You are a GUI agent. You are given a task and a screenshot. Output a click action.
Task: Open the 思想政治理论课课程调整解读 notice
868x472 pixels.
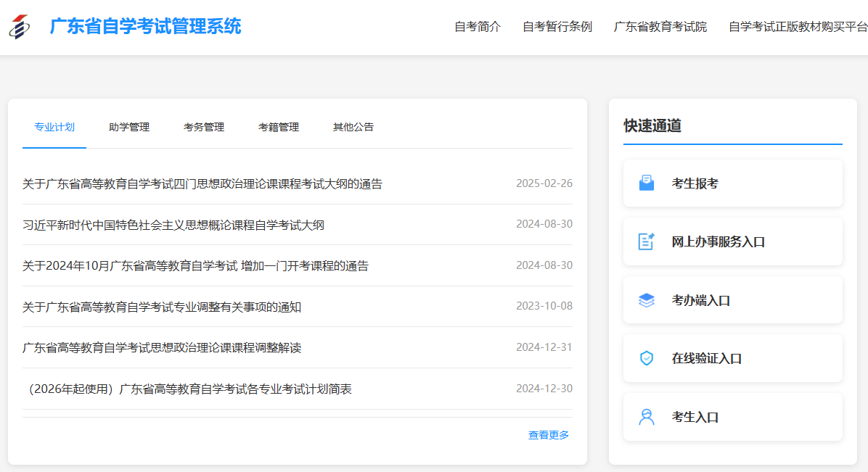[x=162, y=347]
